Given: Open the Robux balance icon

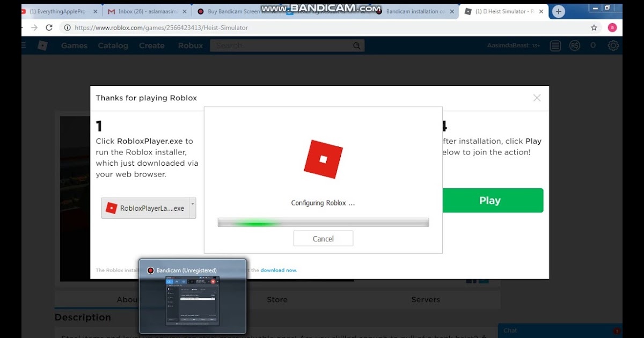Looking at the screenshot, I should [575, 46].
